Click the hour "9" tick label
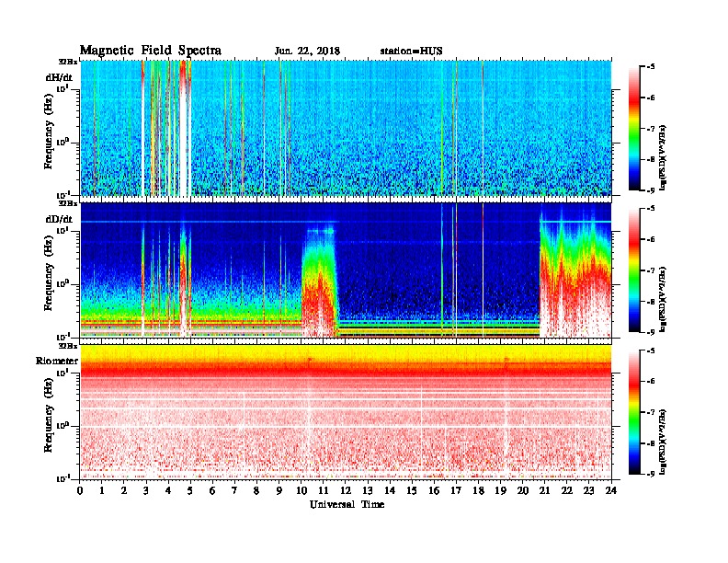 [279, 490]
